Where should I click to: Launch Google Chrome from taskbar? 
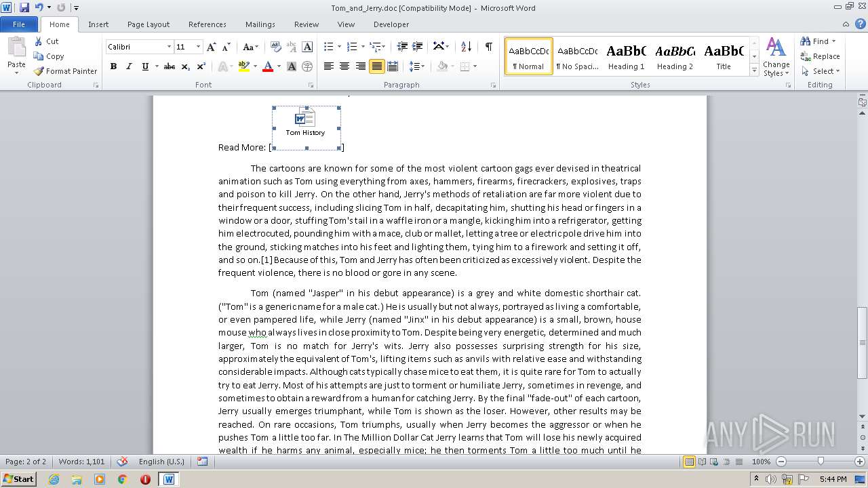[x=122, y=479]
